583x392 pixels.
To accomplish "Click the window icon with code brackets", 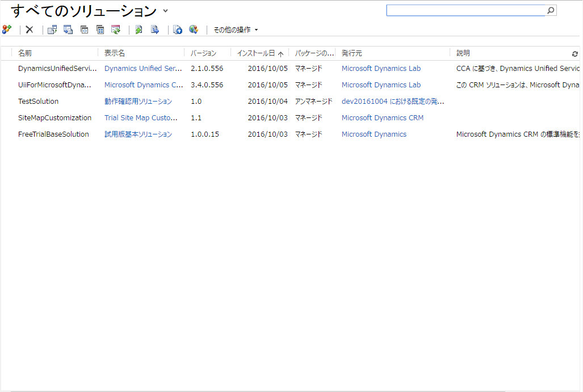I will pos(85,29).
